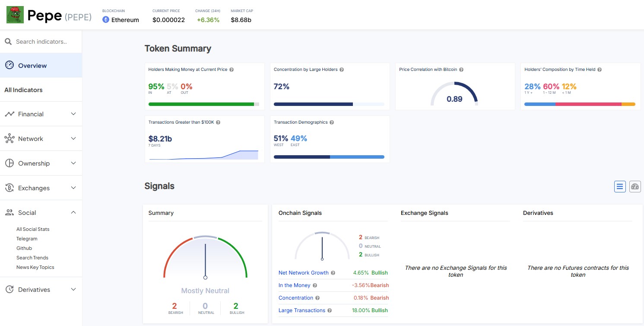Open Telegram social stats

click(27, 239)
